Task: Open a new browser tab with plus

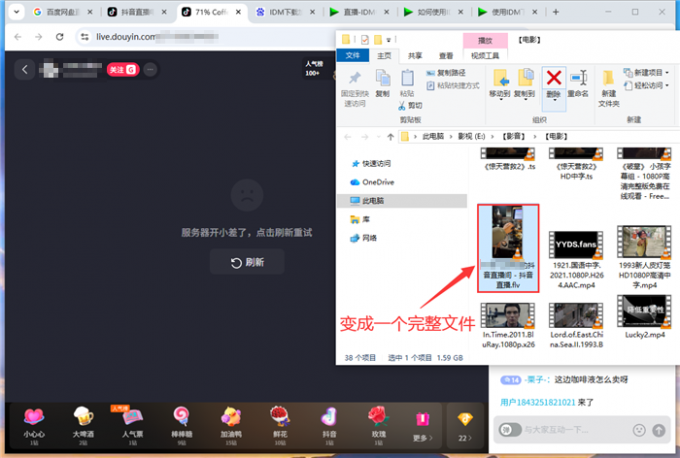Action: point(556,12)
